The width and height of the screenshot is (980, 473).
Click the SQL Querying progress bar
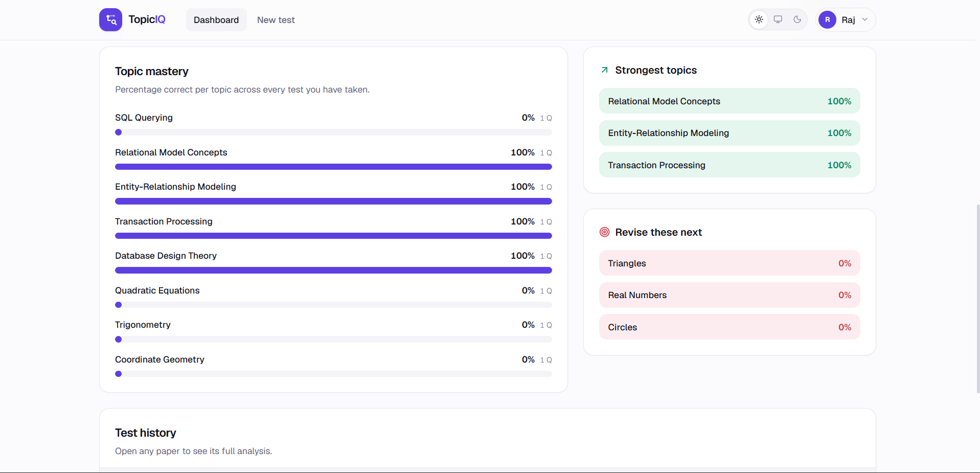333,132
